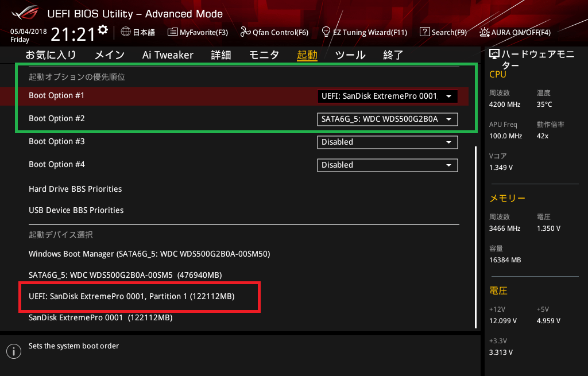Open Boot Option #4 Disabled dropdown
This screenshot has width=588, height=376.
pos(388,165)
